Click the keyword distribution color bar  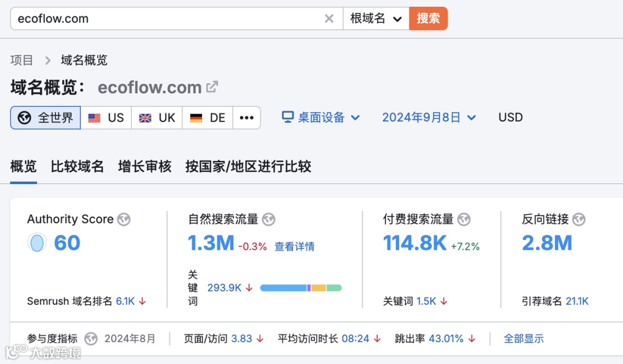point(301,287)
